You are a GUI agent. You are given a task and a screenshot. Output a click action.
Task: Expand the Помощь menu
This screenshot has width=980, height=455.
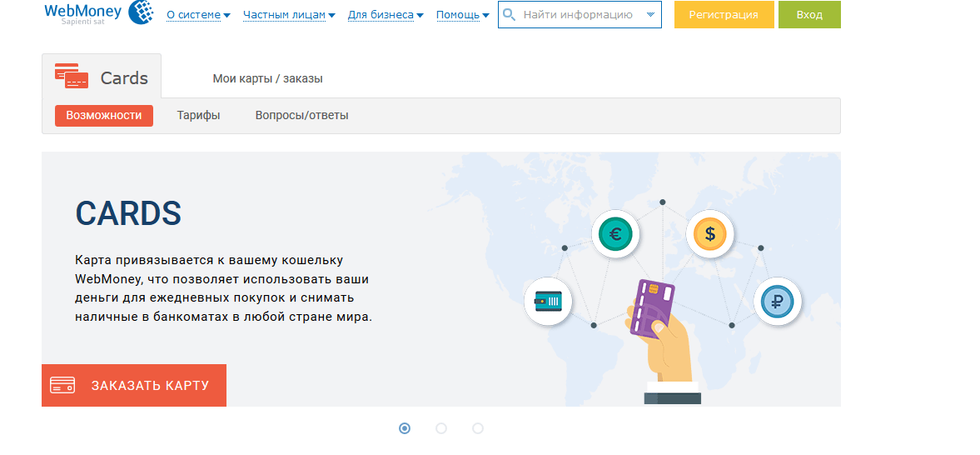[462, 14]
